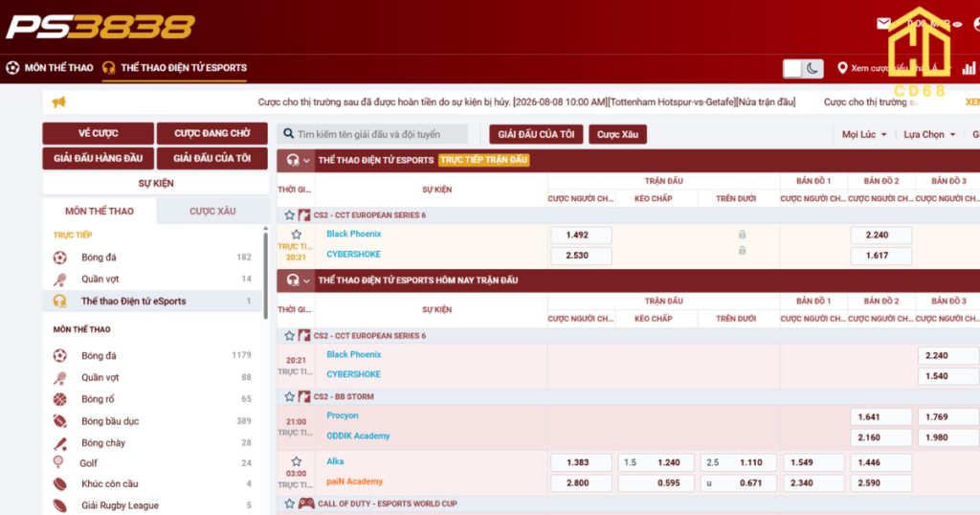Open Procyon team link
Image resolution: width=980 pixels, height=515 pixels.
342,415
